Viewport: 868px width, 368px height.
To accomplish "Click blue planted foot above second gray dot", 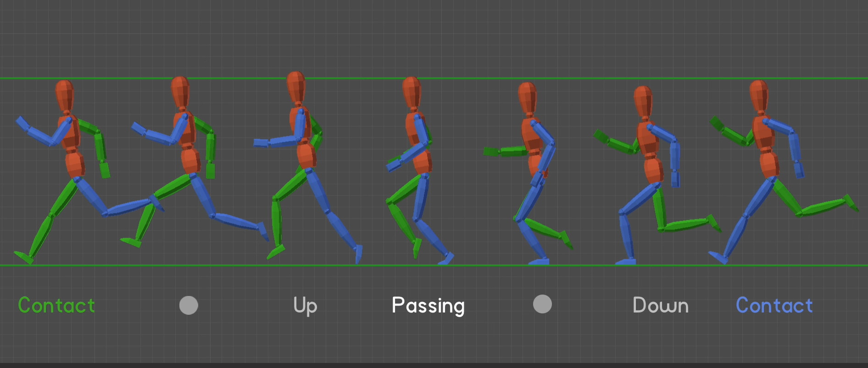I will (x=539, y=262).
